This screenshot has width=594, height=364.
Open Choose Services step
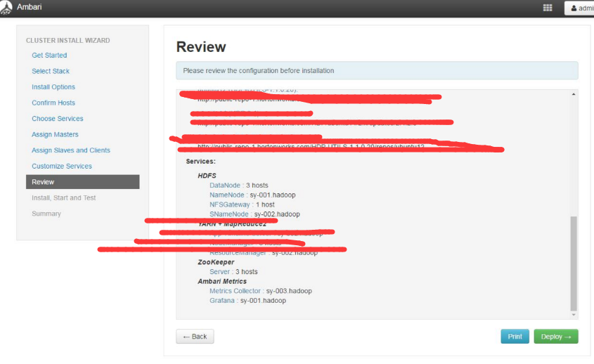click(x=58, y=119)
